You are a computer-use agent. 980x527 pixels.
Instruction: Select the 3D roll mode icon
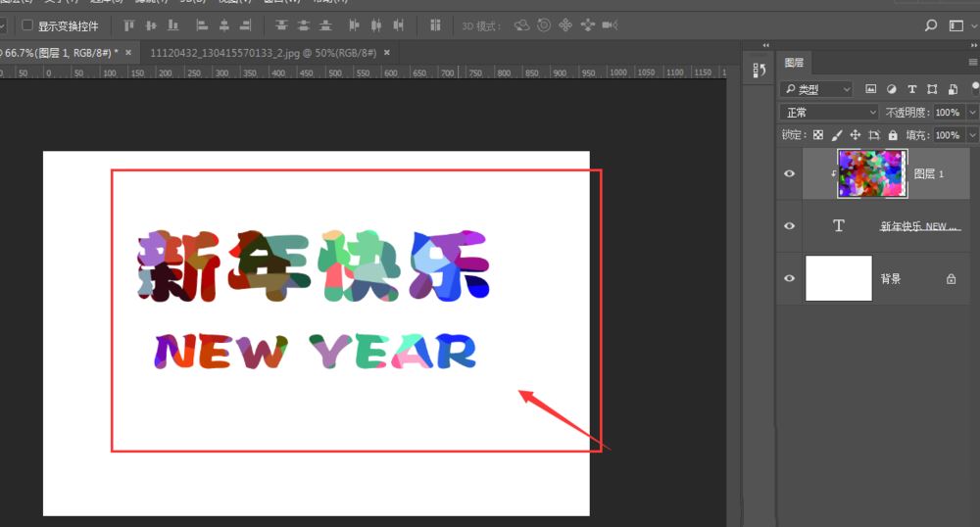click(544, 24)
